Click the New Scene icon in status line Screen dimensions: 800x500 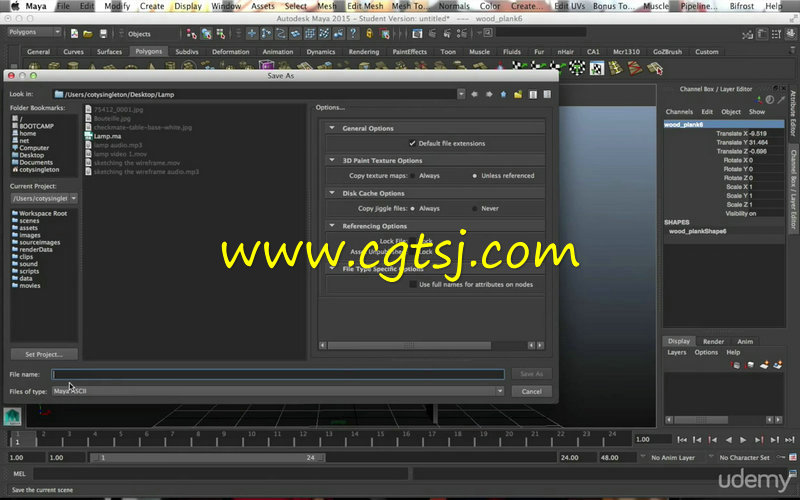(x=74, y=34)
